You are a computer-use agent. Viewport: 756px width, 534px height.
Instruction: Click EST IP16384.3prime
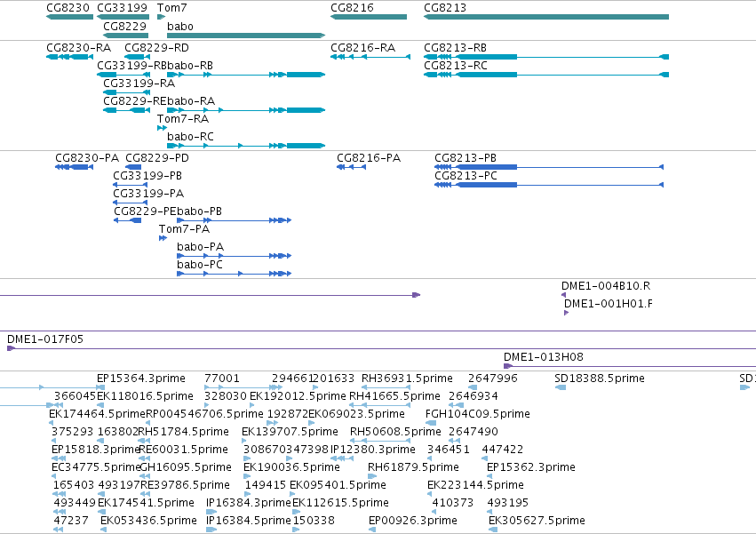pos(249,503)
